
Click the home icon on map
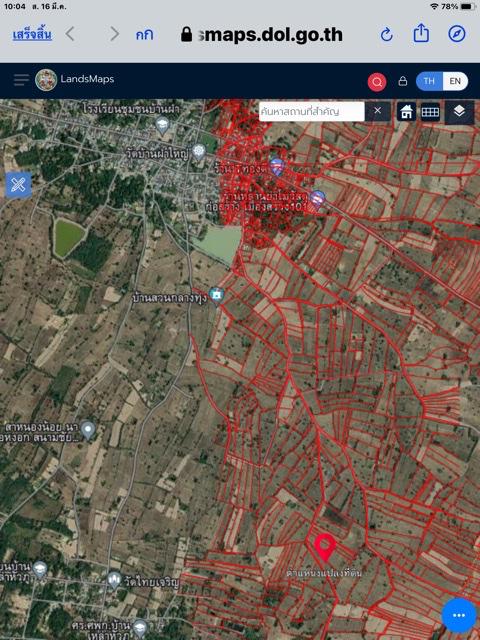(407, 112)
